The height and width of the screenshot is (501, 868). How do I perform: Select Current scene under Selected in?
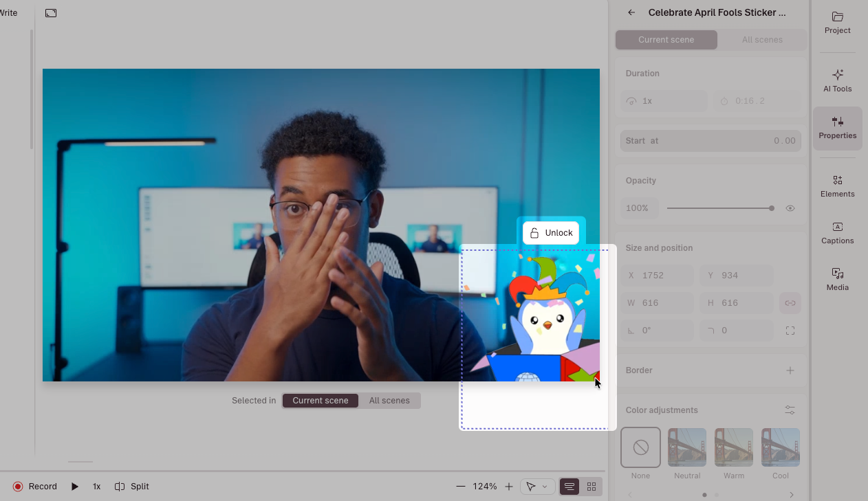click(320, 400)
